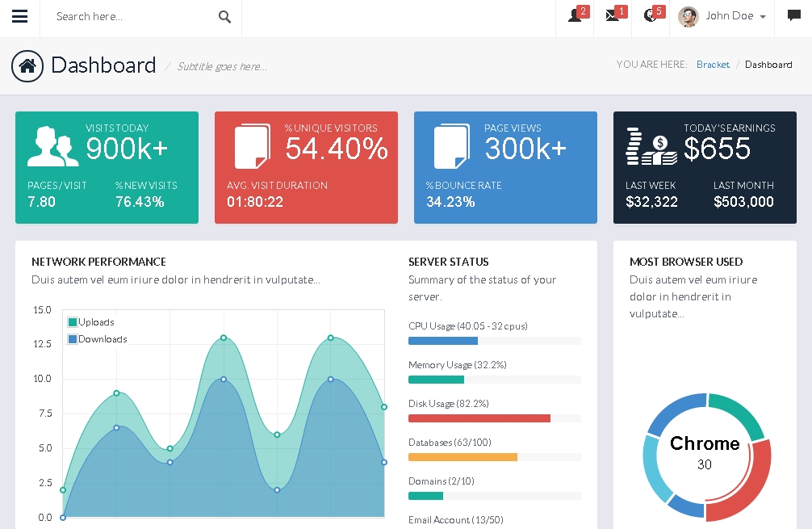Click the red Unique Visitors stat card

pos(306,167)
